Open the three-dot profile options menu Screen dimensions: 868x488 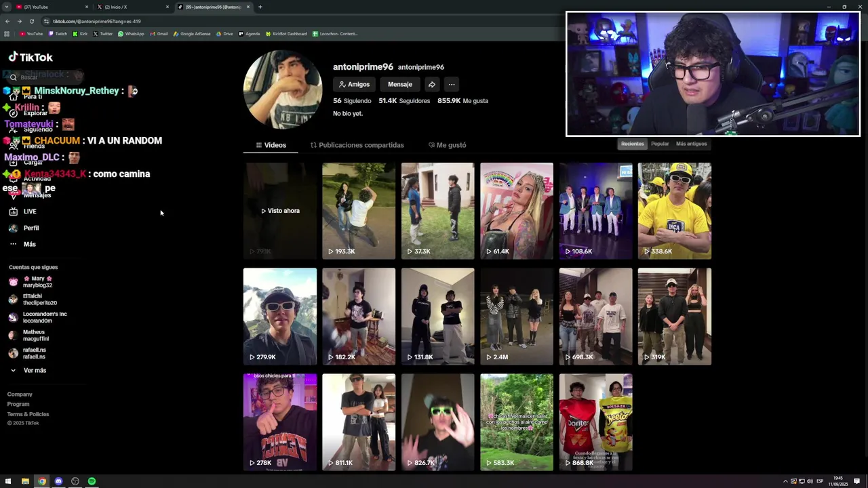(x=452, y=85)
